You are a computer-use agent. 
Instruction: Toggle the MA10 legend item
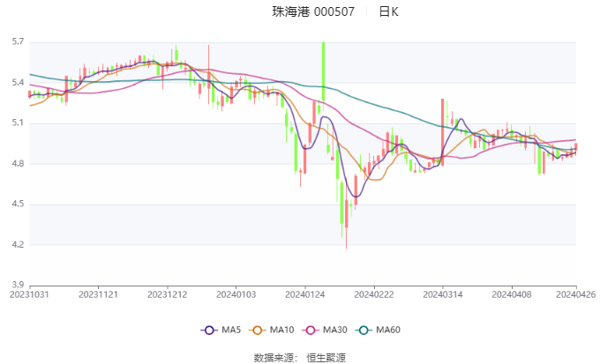click(x=271, y=330)
